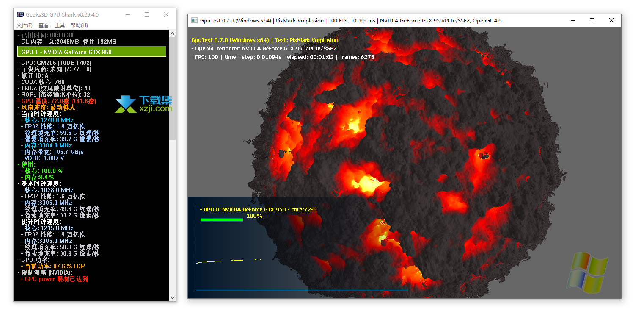The height and width of the screenshot is (325, 644).
Task: Open the 工具 menu in GPU Shark
Action: [x=60, y=25]
